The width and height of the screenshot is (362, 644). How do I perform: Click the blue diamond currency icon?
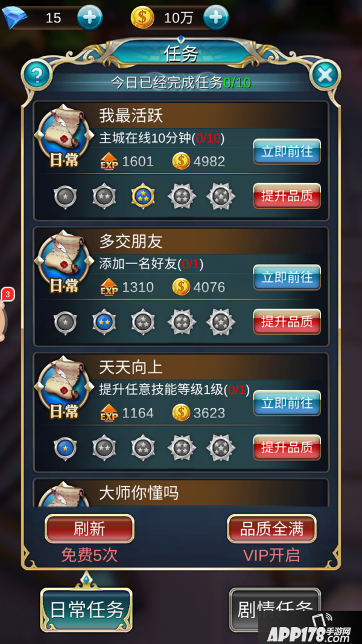point(14,18)
